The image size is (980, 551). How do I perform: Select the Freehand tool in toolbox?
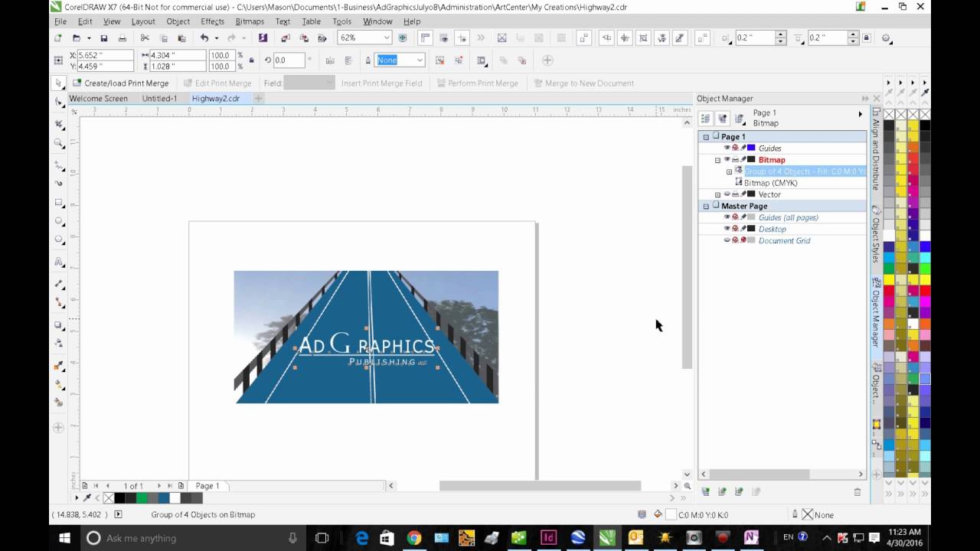59,165
